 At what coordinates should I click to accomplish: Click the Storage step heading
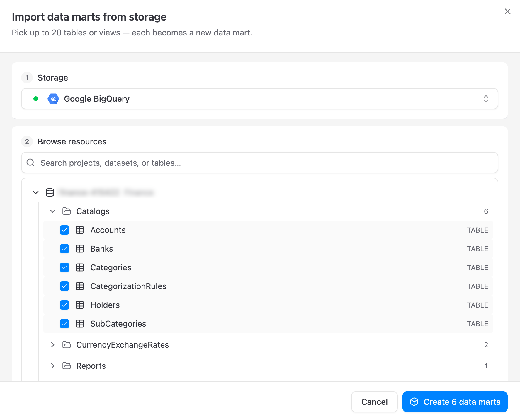pos(53,78)
